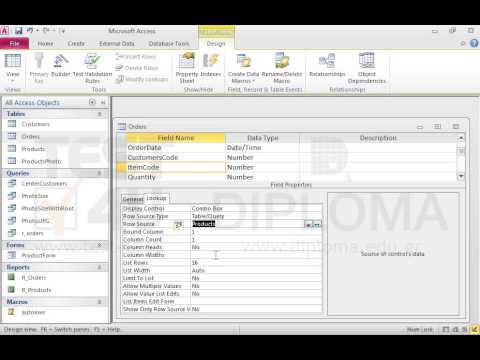Open the Property Sheet
This screenshot has height=360, width=480.
[187, 68]
